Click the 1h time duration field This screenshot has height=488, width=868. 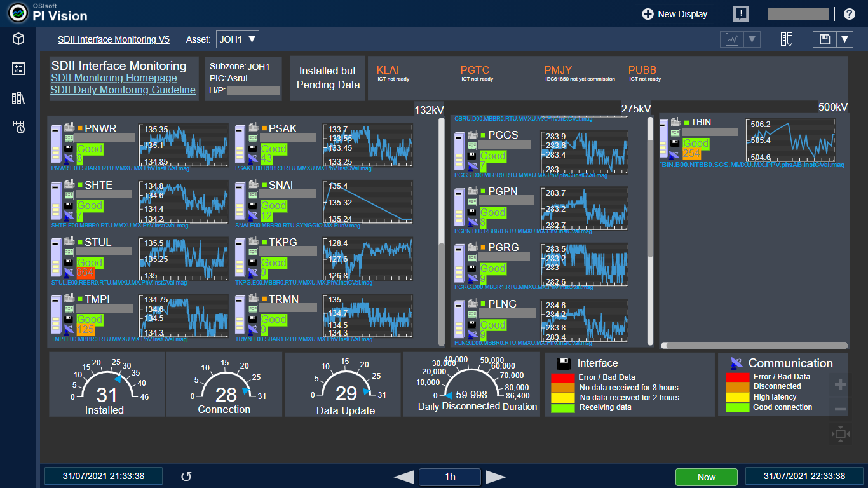pos(450,477)
